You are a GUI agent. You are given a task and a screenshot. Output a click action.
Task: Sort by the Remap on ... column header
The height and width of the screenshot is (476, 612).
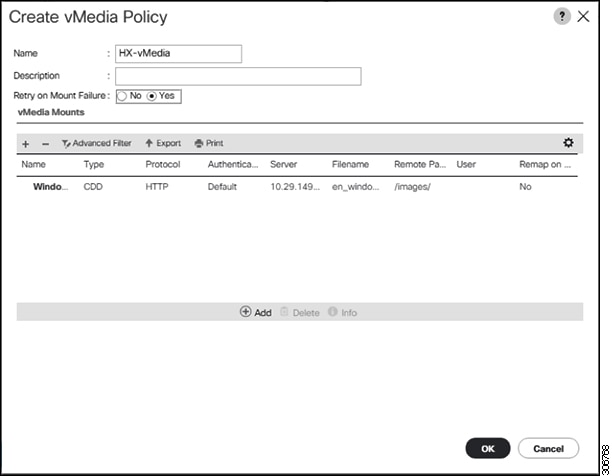click(545, 164)
